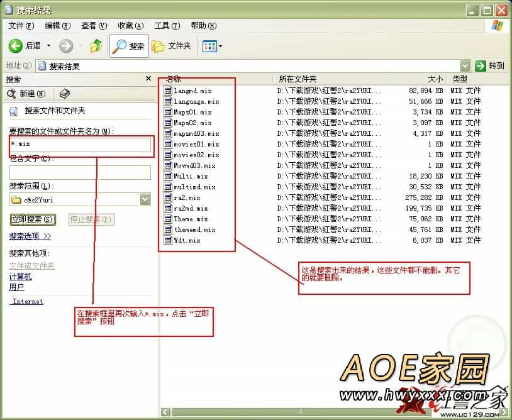
Task: Open the 文件夹 folders pane button
Action: click(x=172, y=46)
